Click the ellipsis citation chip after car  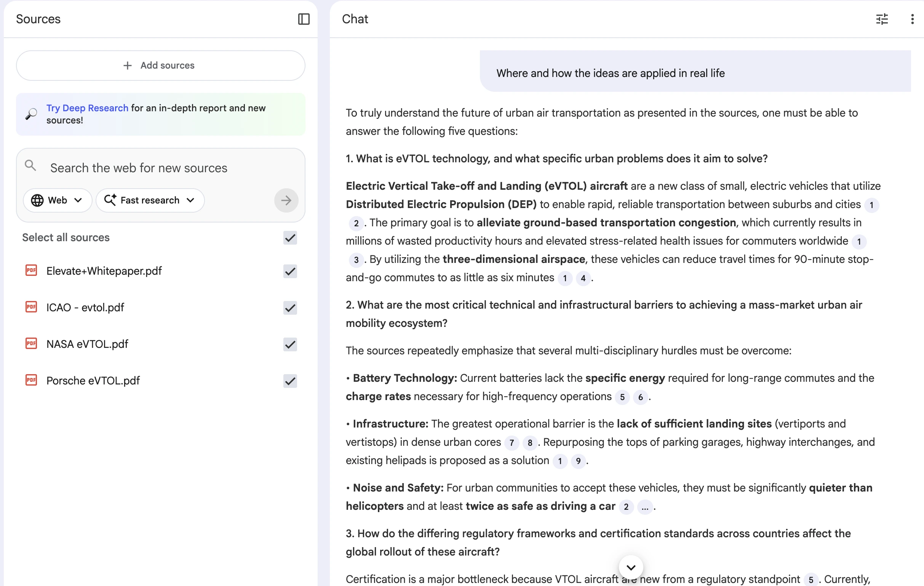coord(645,507)
